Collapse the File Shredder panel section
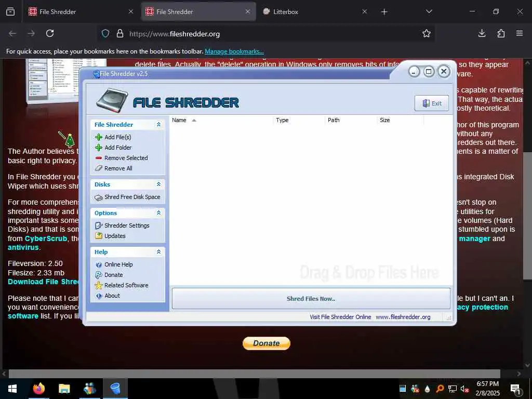The height and width of the screenshot is (399, 532). click(158, 125)
